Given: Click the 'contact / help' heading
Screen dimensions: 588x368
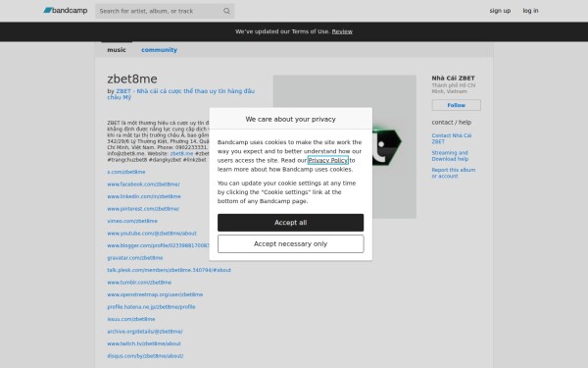Looking at the screenshot, I should (452, 123).
